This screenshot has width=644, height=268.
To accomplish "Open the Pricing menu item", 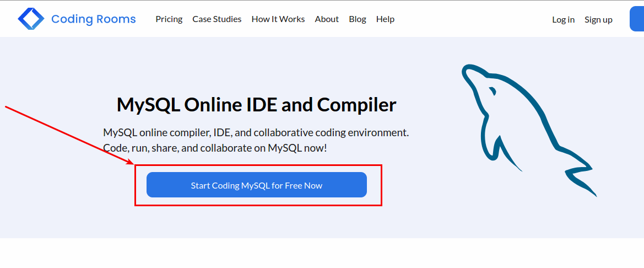I will pyautogui.click(x=169, y=19).
